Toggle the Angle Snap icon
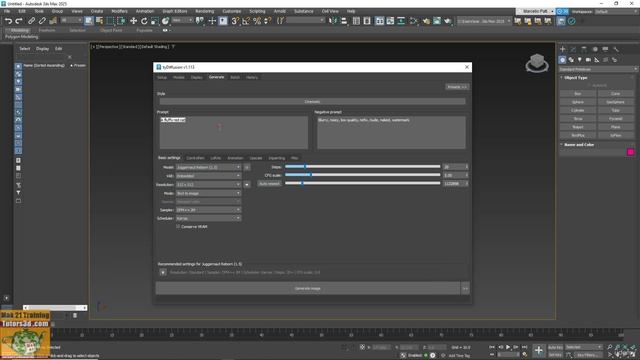Viewport: 640px width, 360px height. coord(246,21)
